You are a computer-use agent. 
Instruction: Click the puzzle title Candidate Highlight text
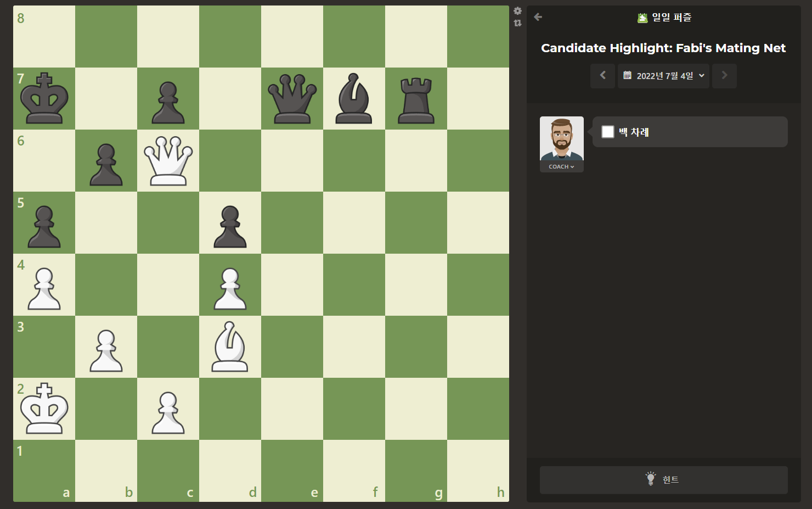click(663, 48)
